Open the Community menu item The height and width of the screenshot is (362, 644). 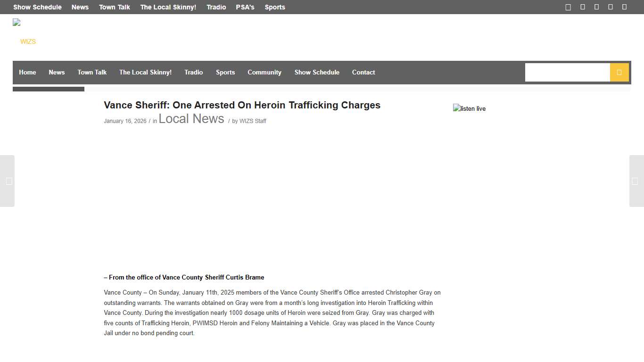(x=264, y=72)
